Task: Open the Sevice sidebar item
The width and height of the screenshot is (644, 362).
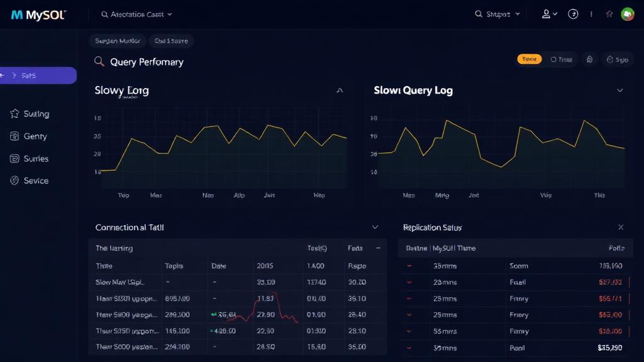Action: [x=30, y=180]
